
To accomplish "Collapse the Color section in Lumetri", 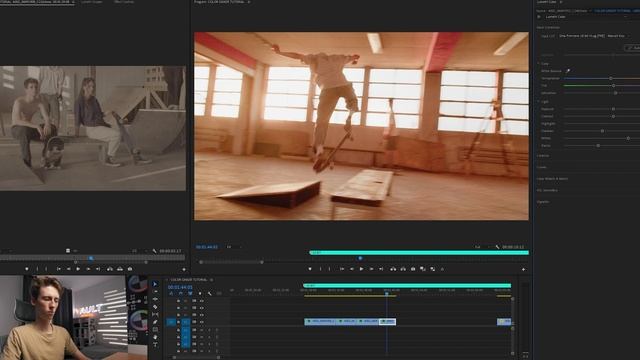I will tap(539, 64).
